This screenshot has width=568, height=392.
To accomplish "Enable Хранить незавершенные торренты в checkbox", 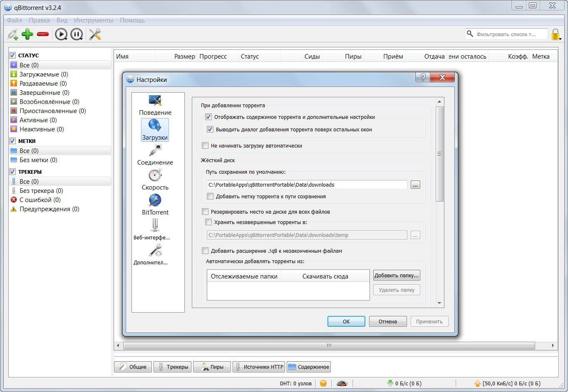I will pyautogui.click(x=208, y=222).
